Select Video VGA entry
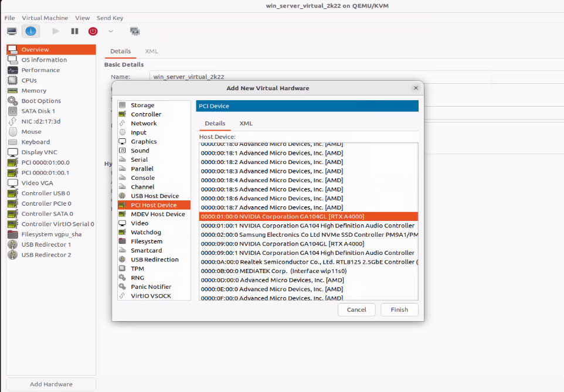 tap(51, 183)
